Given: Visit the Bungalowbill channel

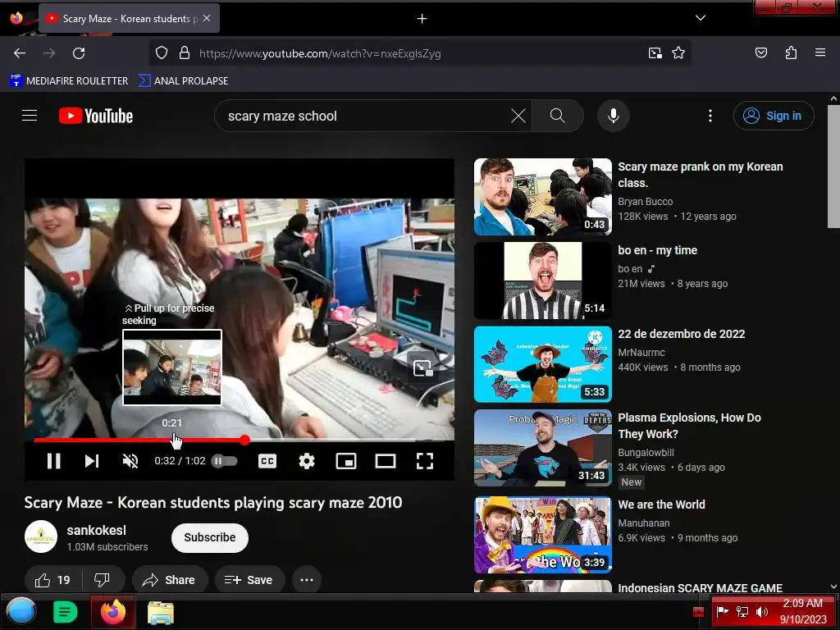Looking at the screenshot, I should point(646,453).
